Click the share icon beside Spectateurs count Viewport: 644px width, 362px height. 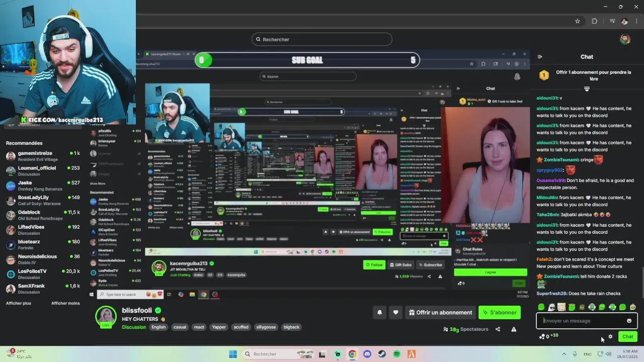pos(498,329)
